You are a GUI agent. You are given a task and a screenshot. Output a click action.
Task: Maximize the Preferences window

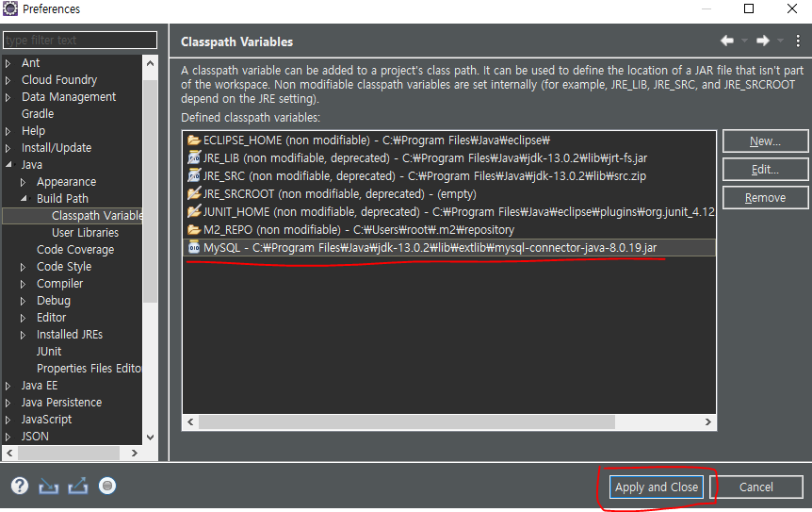pyautogui.click(x=749, y=8)
